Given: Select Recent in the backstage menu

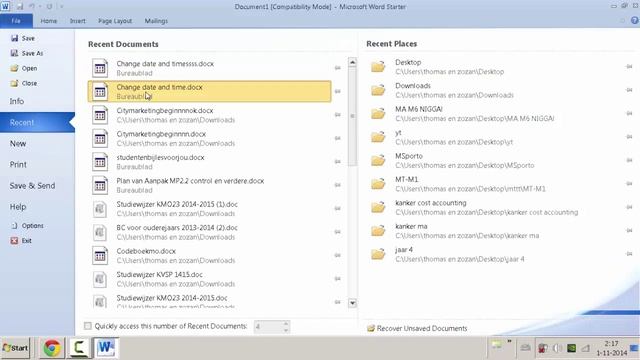Looking at the screenshot, I should click(x=37, y=122).
